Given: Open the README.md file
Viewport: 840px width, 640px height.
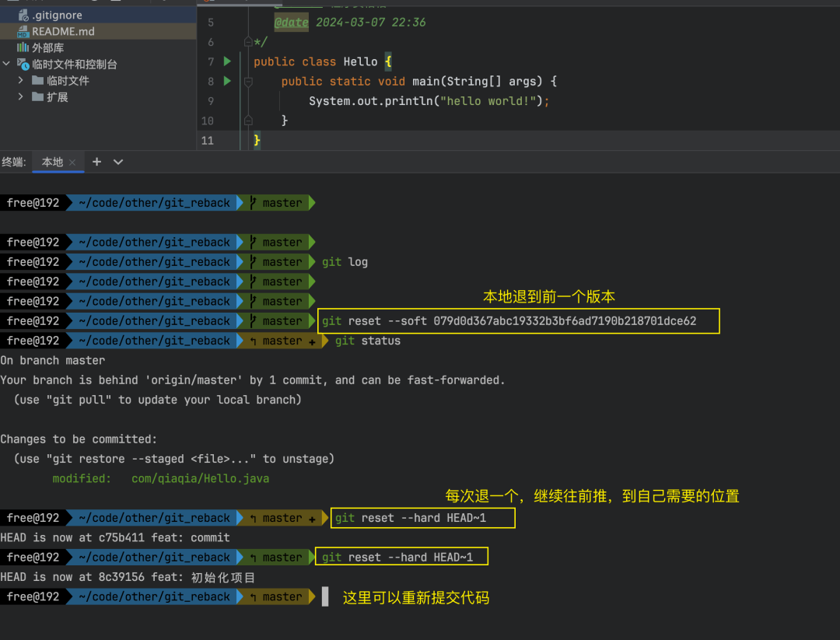Looking at the screenshot, I should pos(62,31).
